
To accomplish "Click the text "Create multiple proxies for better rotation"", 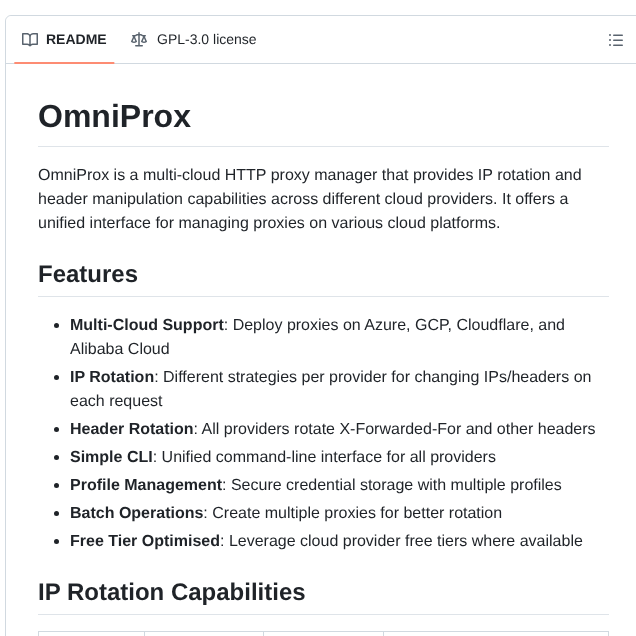I will coord(357,513).
